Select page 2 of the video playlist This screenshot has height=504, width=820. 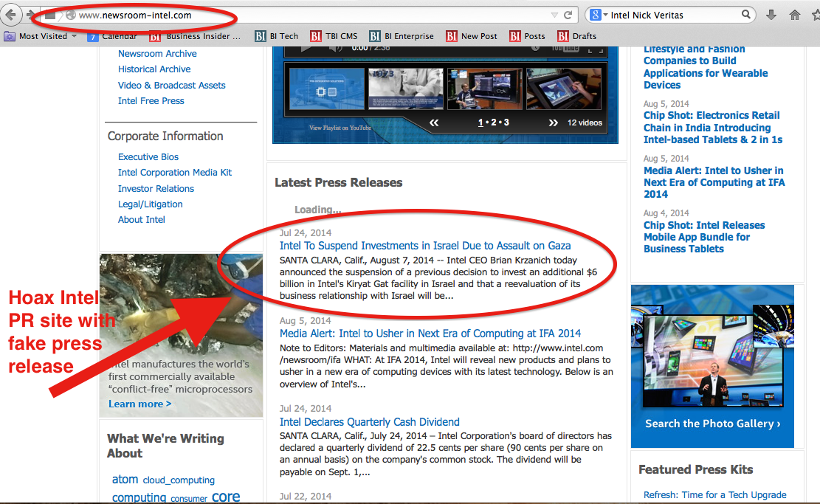494,122
